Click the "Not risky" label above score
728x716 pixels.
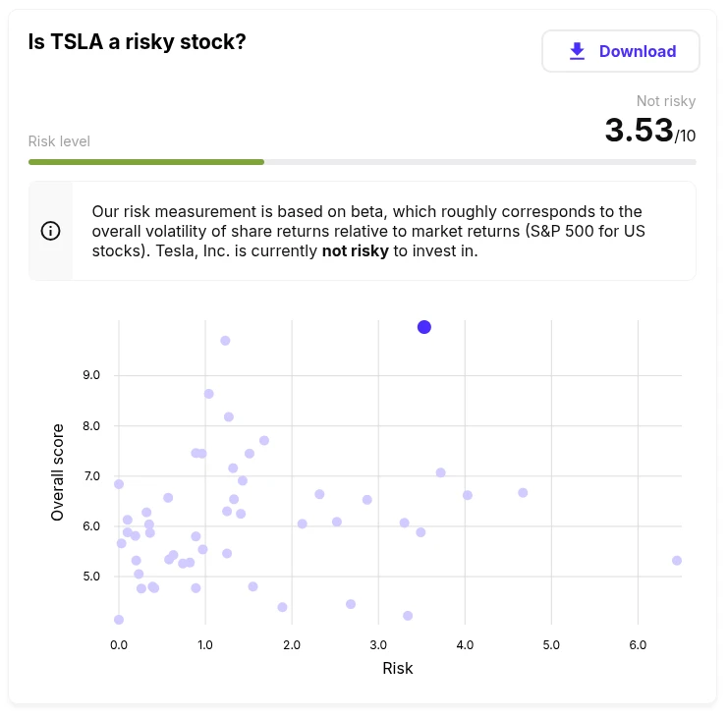665,101
